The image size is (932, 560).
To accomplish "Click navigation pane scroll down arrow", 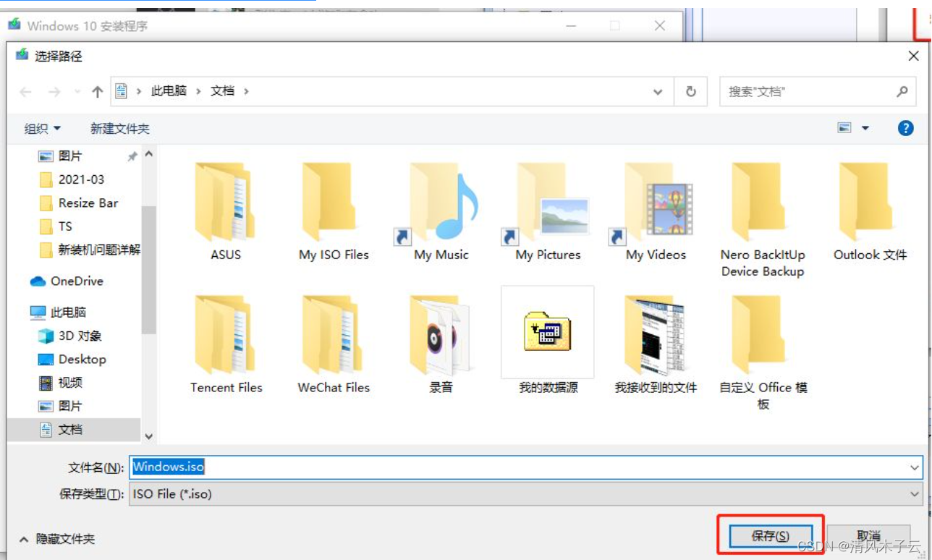I will click(x=149, y=436).
